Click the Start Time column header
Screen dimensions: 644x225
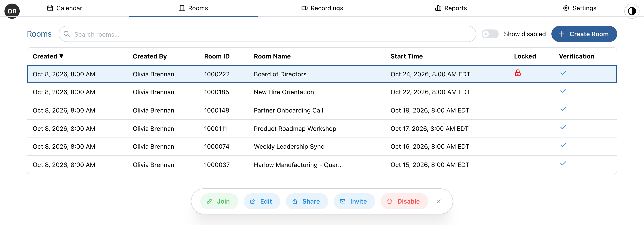tap(407, 56)
